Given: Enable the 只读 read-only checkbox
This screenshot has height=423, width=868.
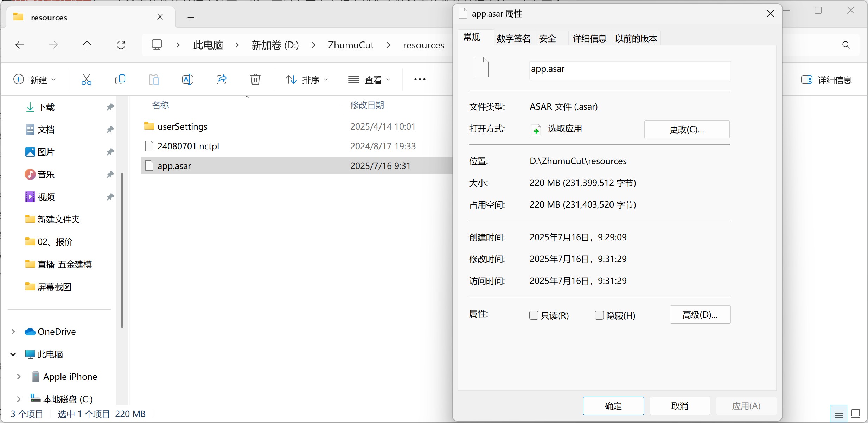Looking at the screenshot, I should tap(534, 315).
